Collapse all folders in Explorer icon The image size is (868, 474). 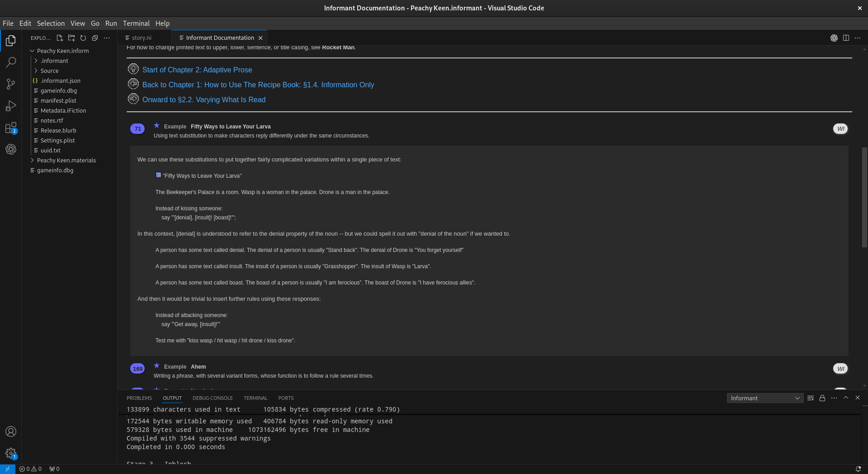coord(95,38)
